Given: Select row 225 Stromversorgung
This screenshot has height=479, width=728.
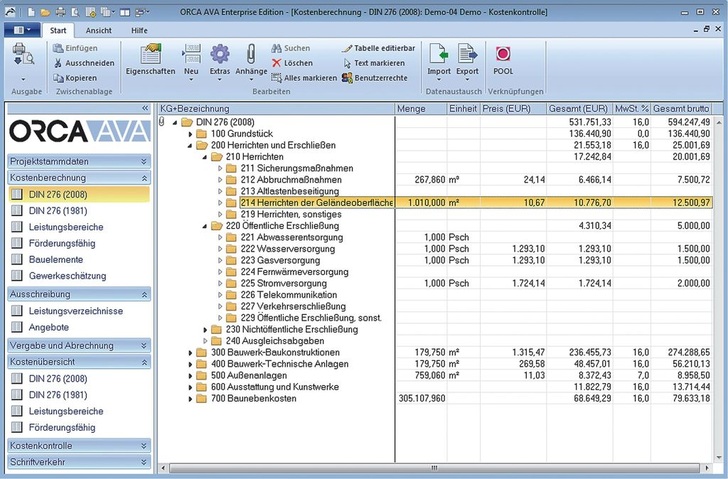Looking at the screenshot, I should coord(436,283).
